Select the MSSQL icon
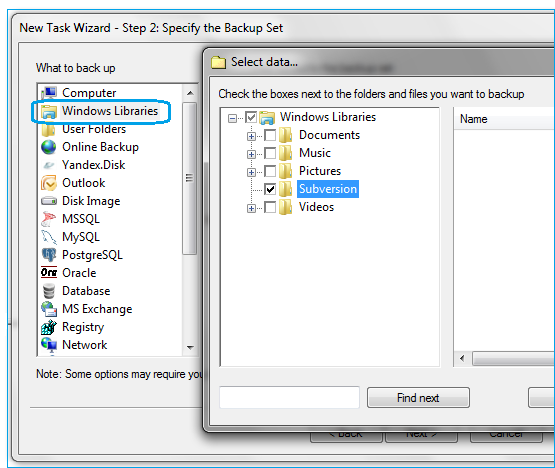The height and width of the screenshot is (468, 555). pyautogui.click(x=49, y=219)
